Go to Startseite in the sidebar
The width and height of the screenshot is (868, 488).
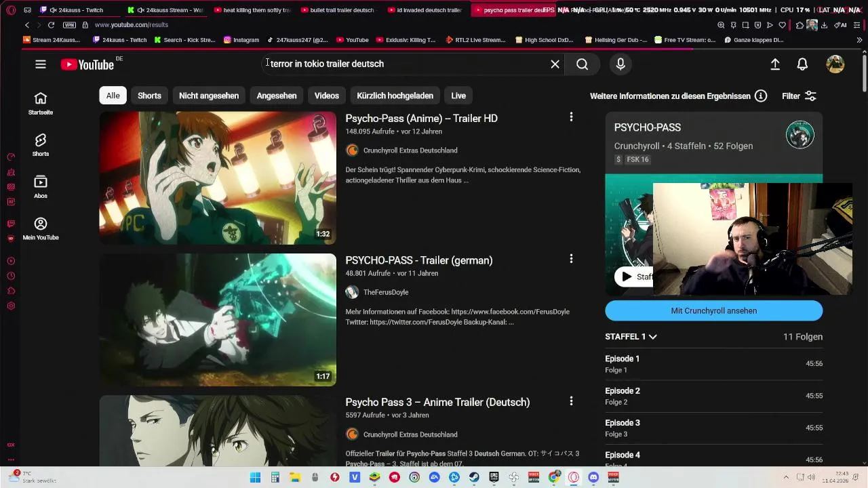pyautogui.click(x=41, y=103)
